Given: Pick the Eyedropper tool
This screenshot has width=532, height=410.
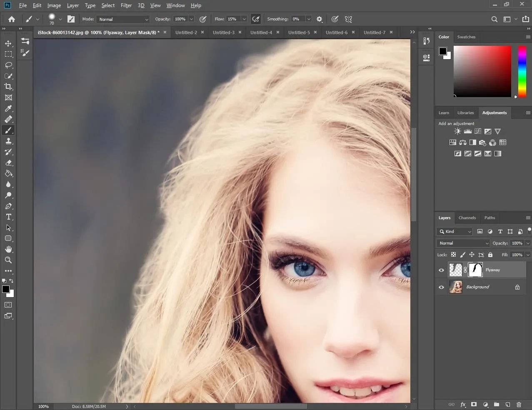Looking at the screenshot, I should 8,108.
